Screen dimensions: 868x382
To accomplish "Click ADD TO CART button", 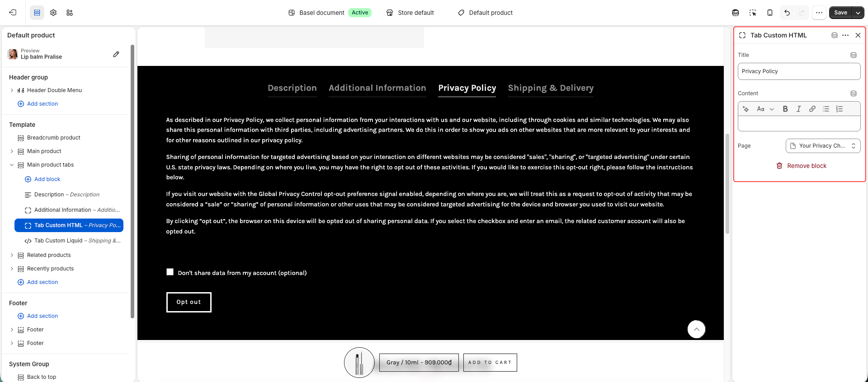I will [490, 363].
